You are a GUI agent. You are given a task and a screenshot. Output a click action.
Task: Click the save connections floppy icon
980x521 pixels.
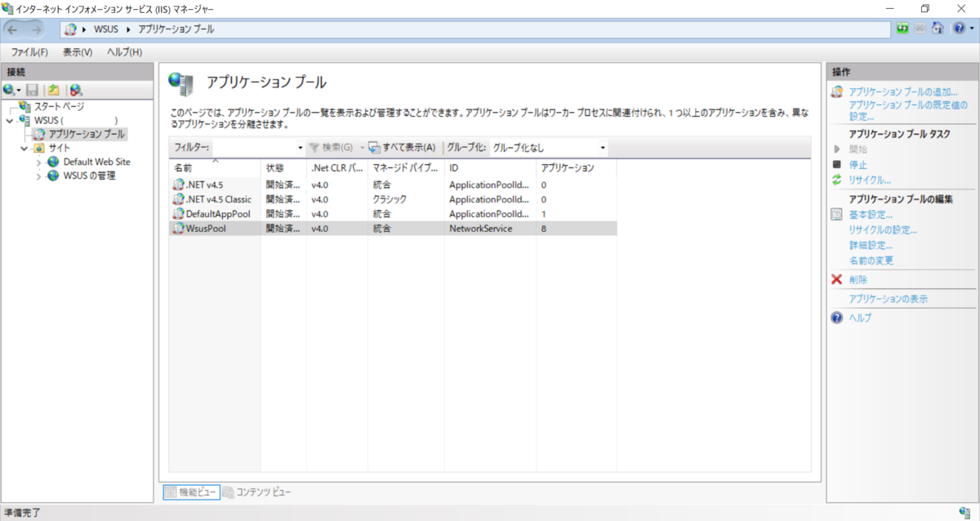(x=33, y=90)
